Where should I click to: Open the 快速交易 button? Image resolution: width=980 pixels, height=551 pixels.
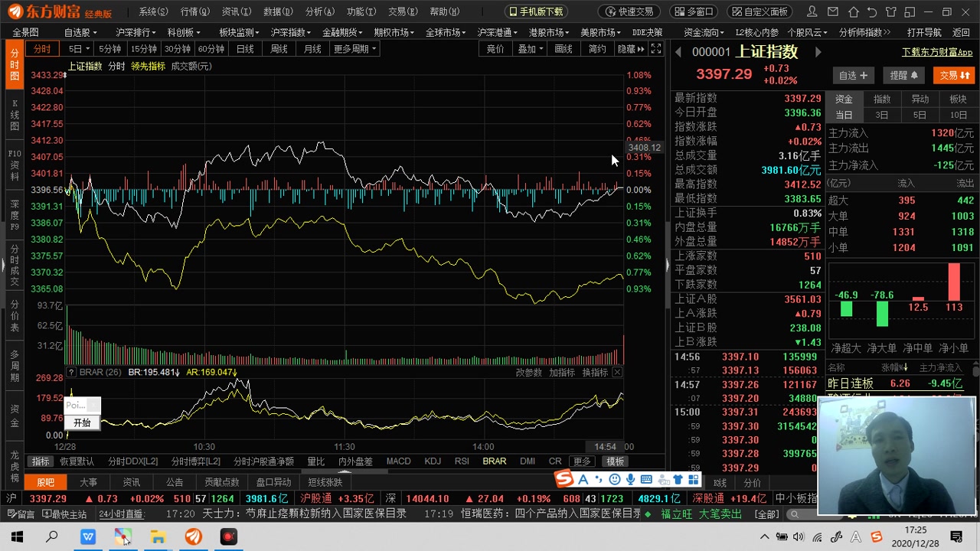pyautogui.click(x=629, y=11)
